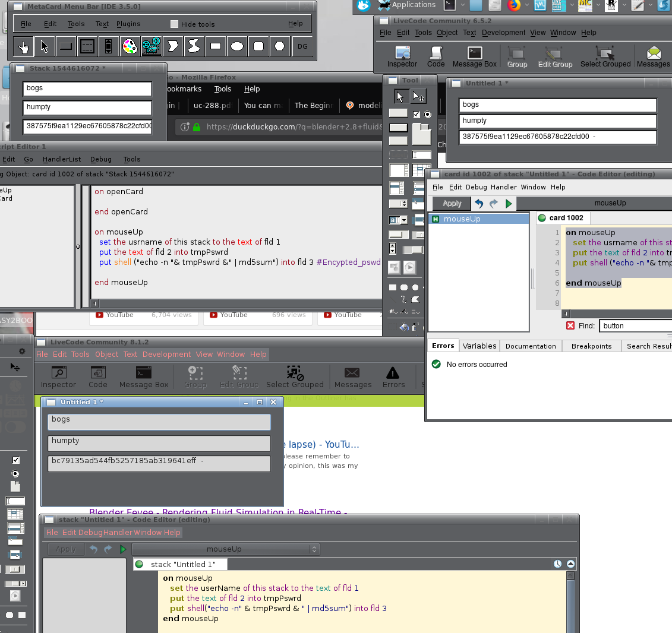Open the color palette tool in MetaCard
Screen dimensions: 672x633
click(130, 46)
